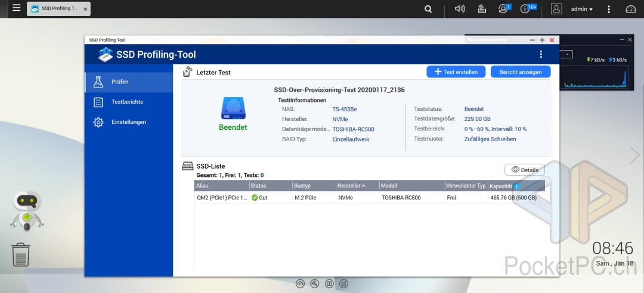This screenshot has height=293, width=644.
Task: Close the SSD Profiling Tool taskbar tab
Action: tap(85, 9)
